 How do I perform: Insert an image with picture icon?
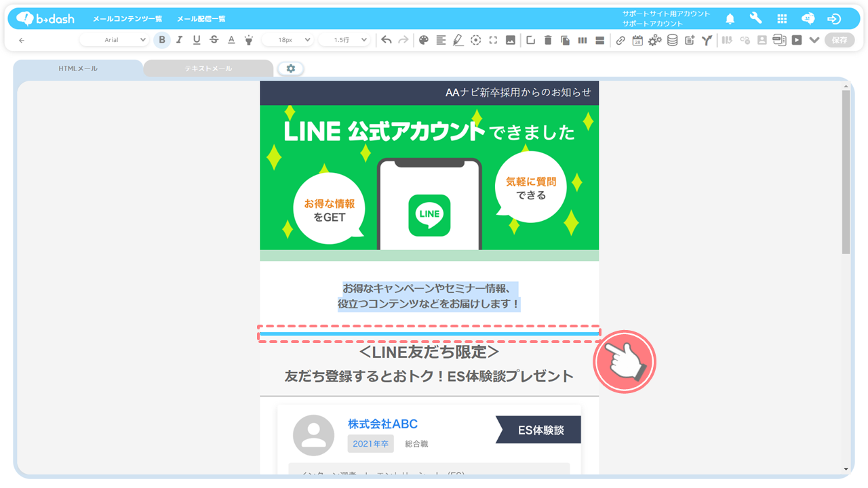(511, 40)
